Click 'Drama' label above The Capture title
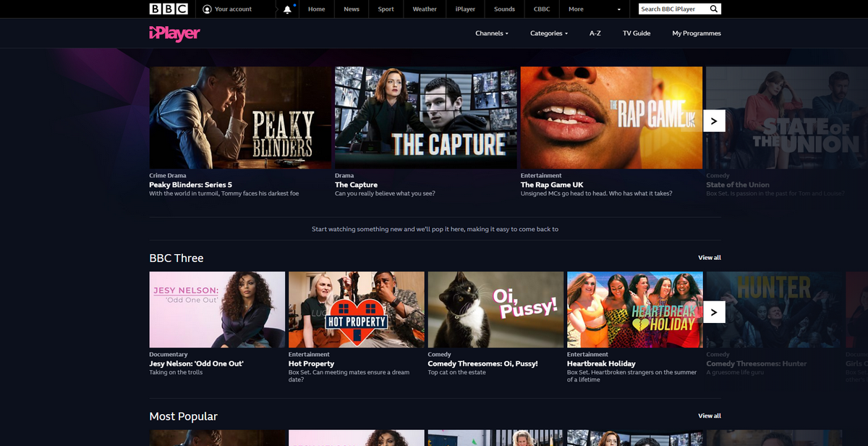Viewport: 868px width, 446px height. [344, 175]
